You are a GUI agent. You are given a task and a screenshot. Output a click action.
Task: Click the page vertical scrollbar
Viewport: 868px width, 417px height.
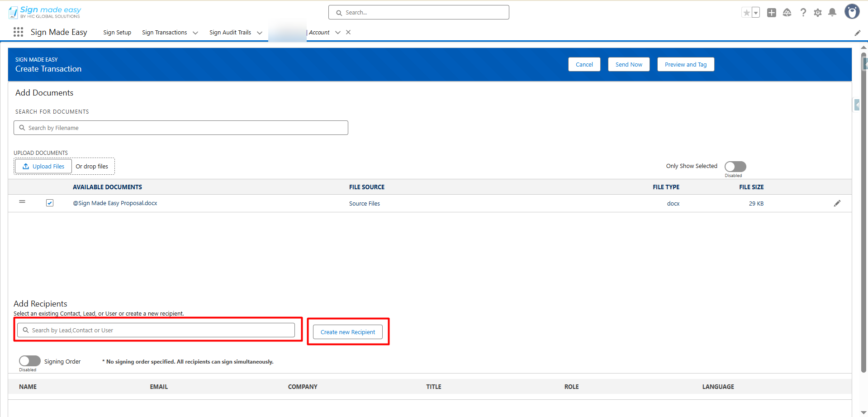[863, 213]
